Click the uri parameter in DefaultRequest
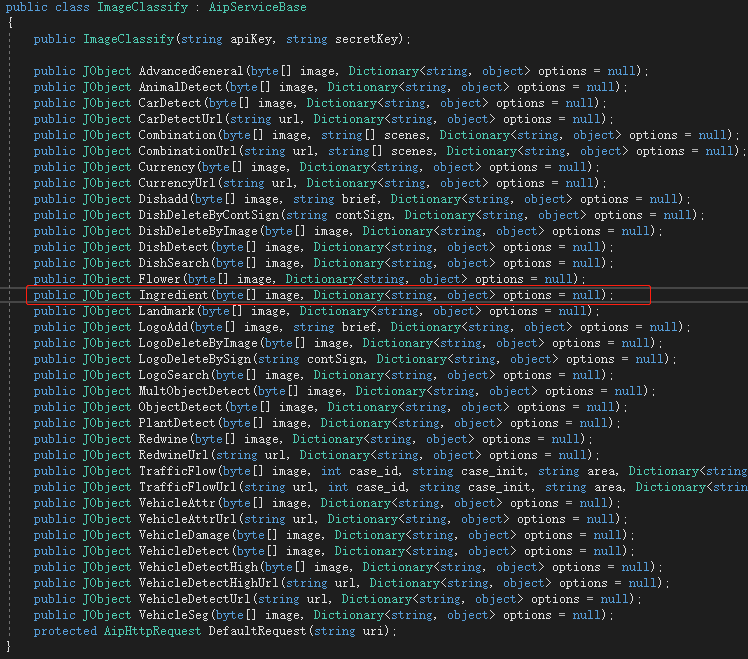 [x=374, y=631]
